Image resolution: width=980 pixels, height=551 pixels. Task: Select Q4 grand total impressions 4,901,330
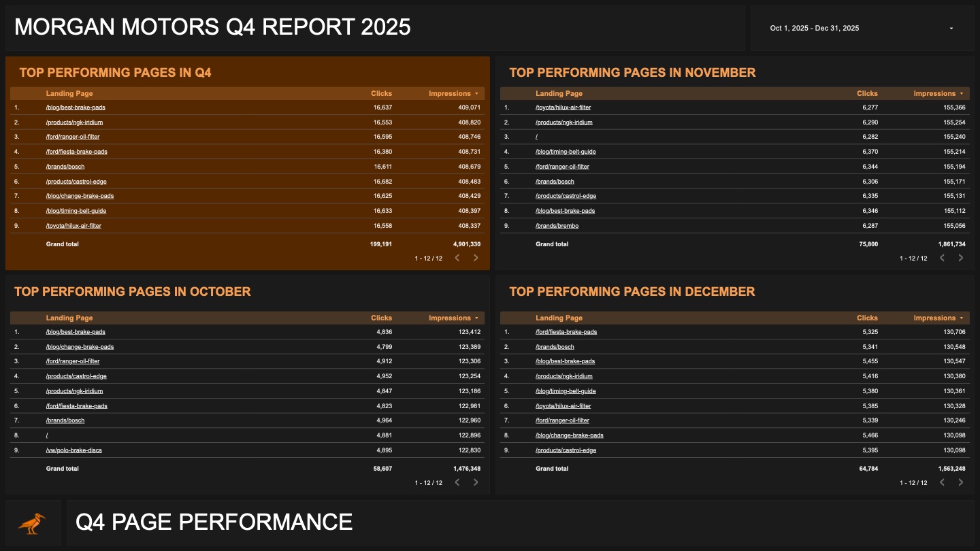tap(467, 244)
